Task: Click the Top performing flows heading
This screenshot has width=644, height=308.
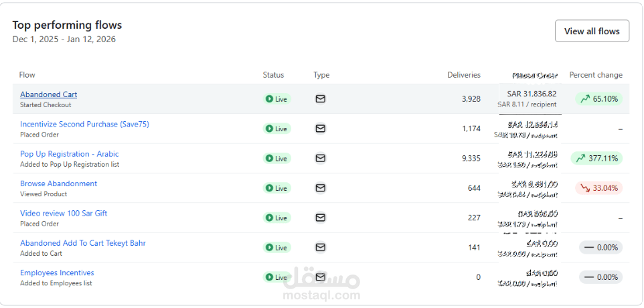Action: pyautogui.click(x=67, y=25)
